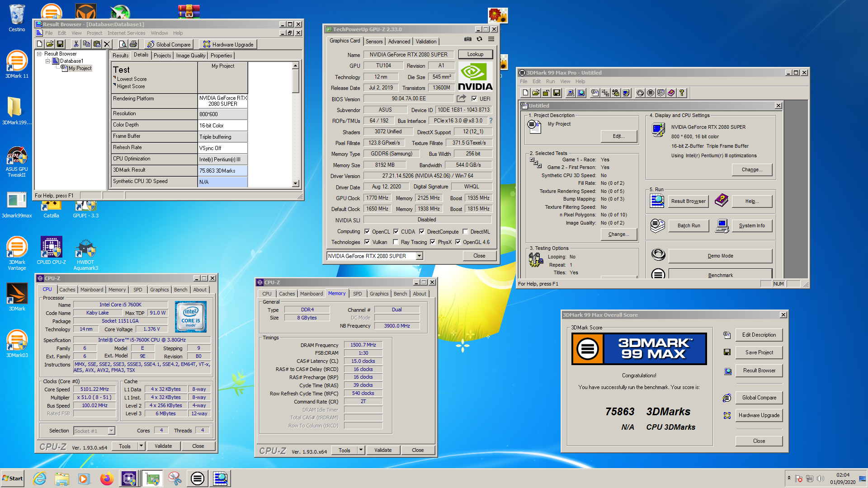Click Delete X icon in Result Browser toolbar
868x488 pixels.
click(x=107, y=44)
